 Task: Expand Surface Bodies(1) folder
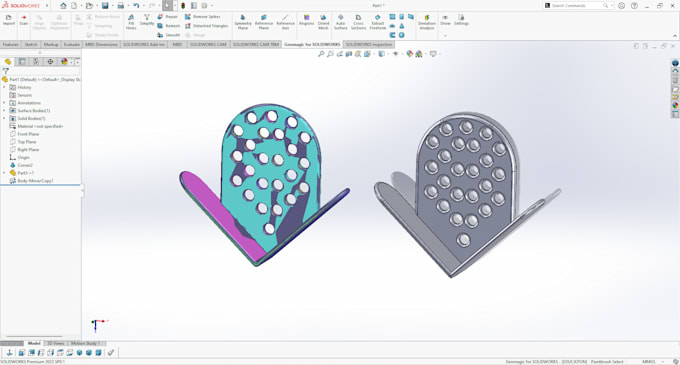pos(4,111)
